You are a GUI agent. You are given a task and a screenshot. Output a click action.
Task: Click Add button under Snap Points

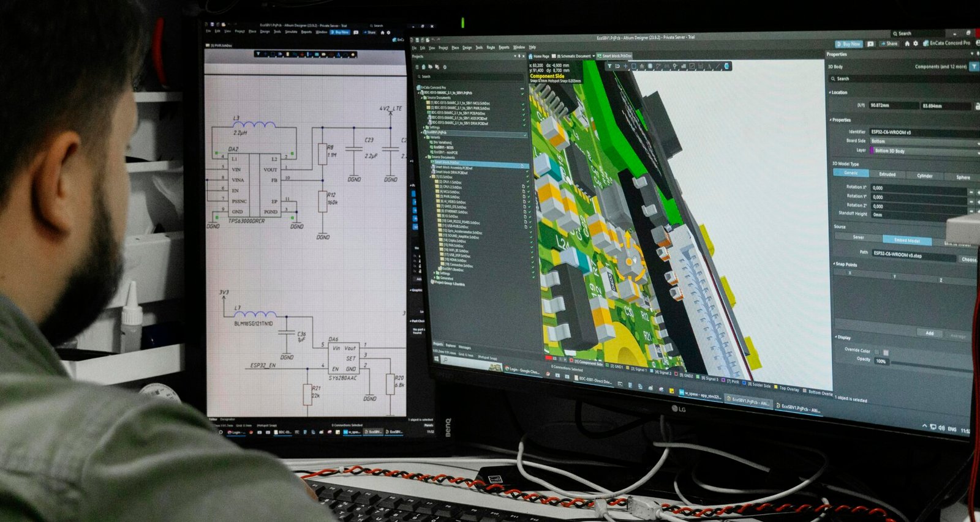click(x=930, y=333)
